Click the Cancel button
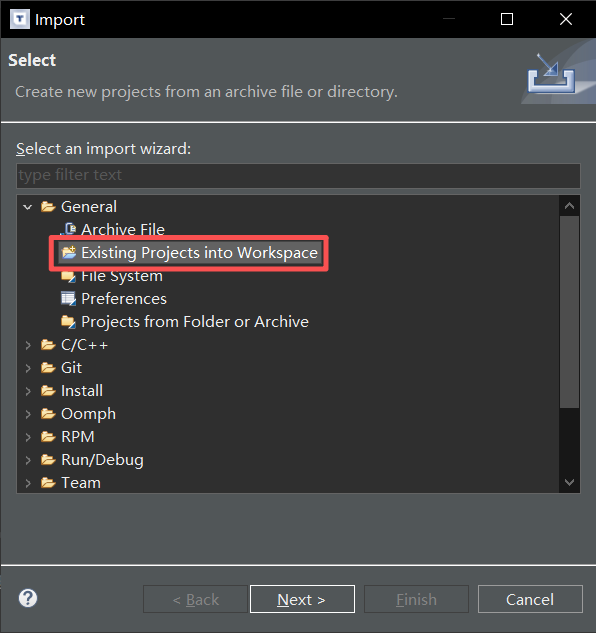The width and height of the screenshot is (596, 633). [530, 599]
